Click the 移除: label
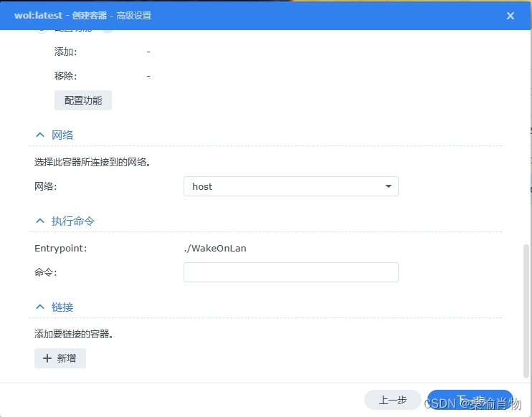Viewport: 532px width, 417px height. point(65,76)
